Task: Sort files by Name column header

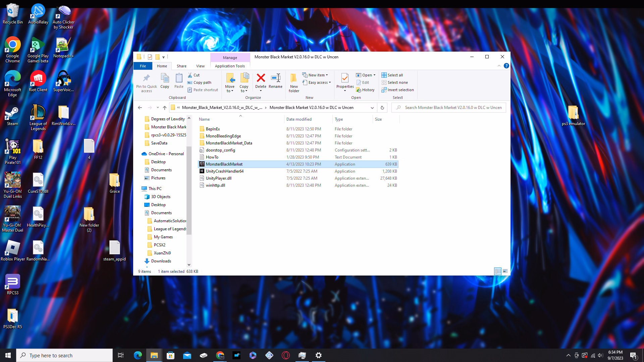Action: (x=204, y=119)
